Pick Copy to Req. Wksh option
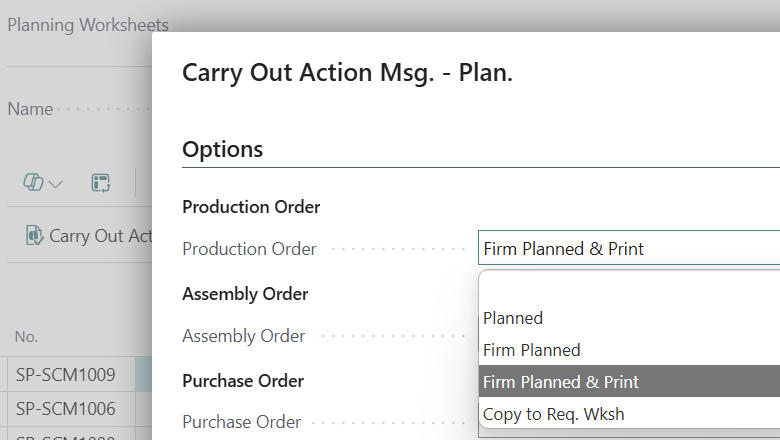 tap(553, 414)
